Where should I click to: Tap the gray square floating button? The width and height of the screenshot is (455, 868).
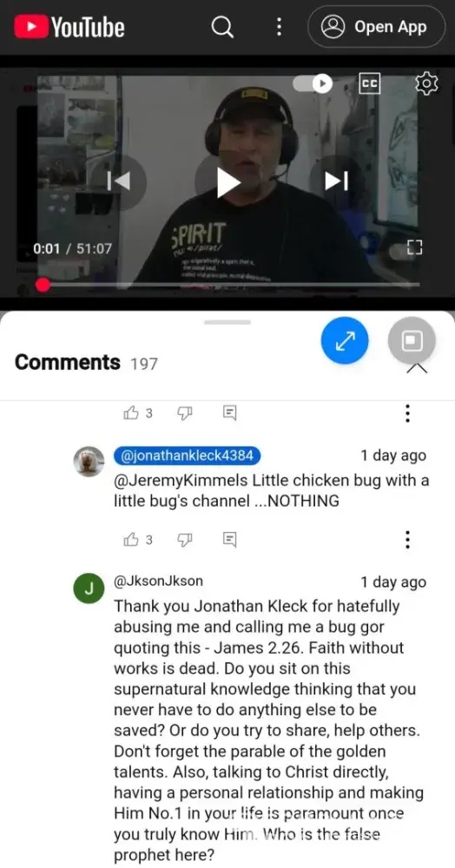(x=412, y=341)
